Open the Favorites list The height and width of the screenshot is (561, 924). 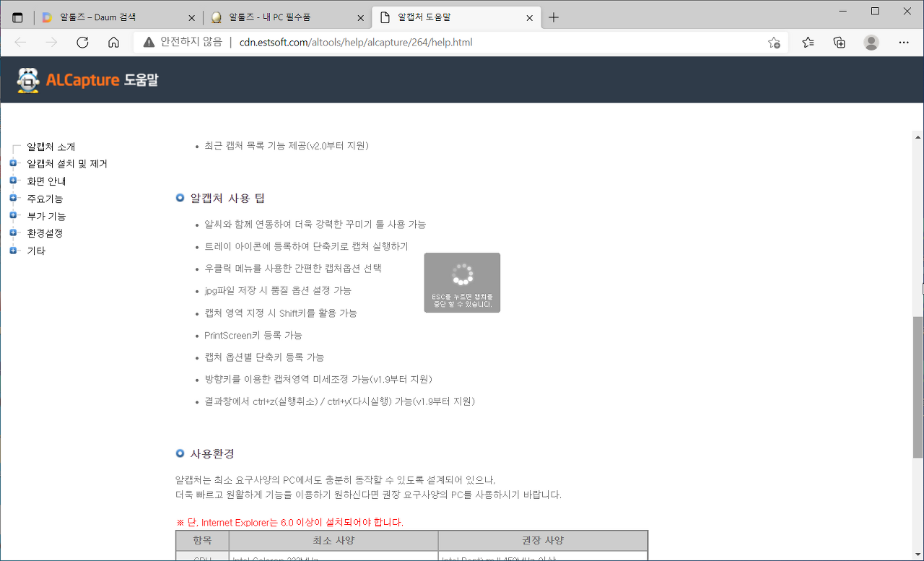tap(808, 43)
